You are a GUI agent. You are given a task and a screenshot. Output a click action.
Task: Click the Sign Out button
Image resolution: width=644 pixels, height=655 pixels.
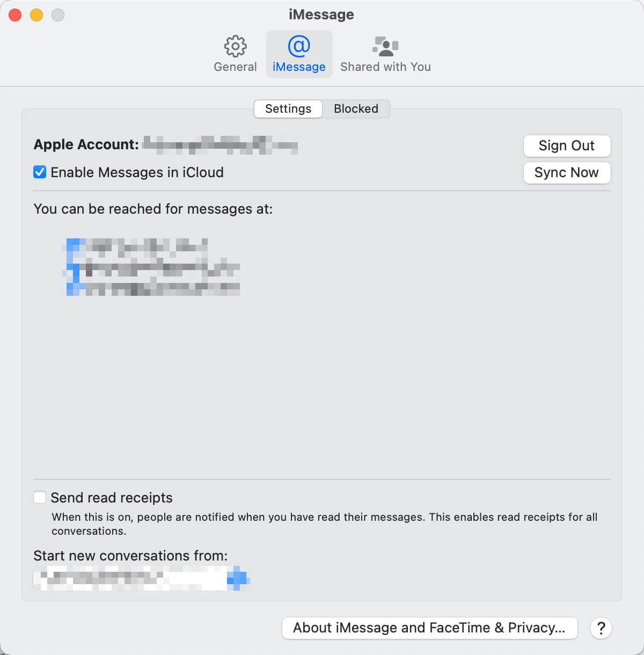(567, 145)
